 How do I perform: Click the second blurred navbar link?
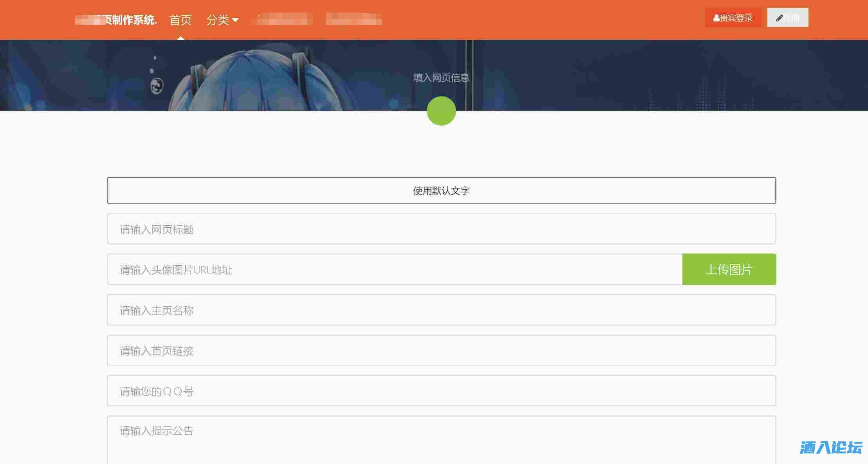point(354,20)
